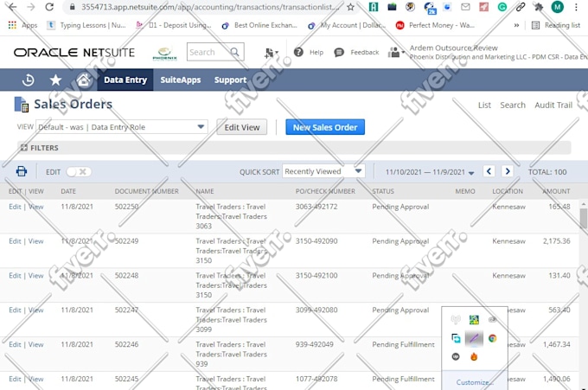The height and width of the screenshot is (390, 588).
Task: Click the New Sales Order button
Action: pos(325,127)
